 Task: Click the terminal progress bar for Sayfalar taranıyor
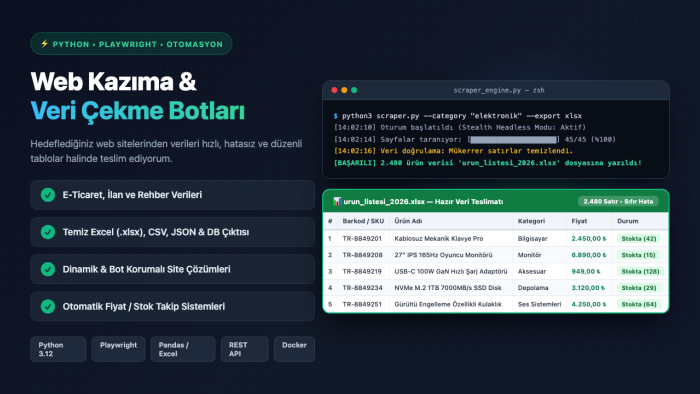pyautogui.click(x=513, y=139)
